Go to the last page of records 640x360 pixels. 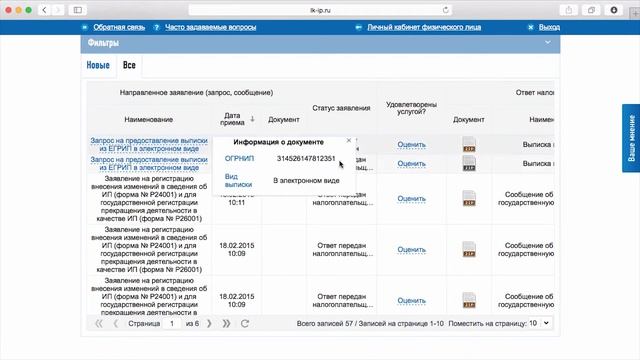point(226,323)
